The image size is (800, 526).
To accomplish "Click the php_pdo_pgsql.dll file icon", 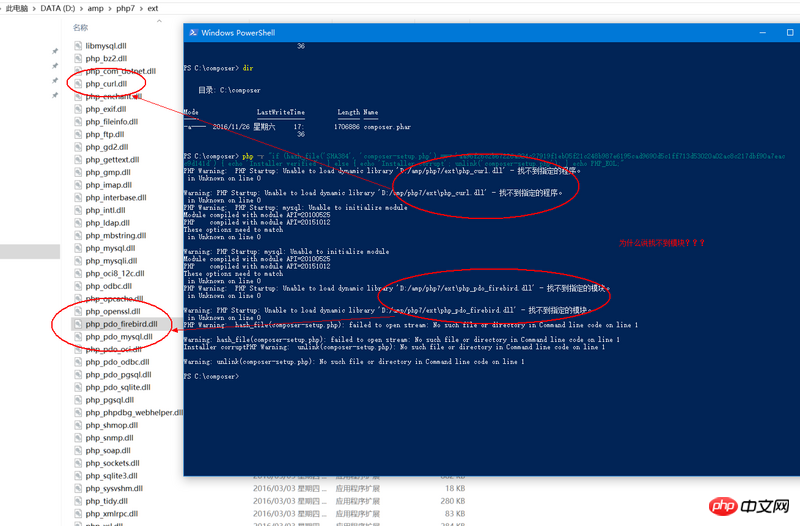I will tap(78, 374).
